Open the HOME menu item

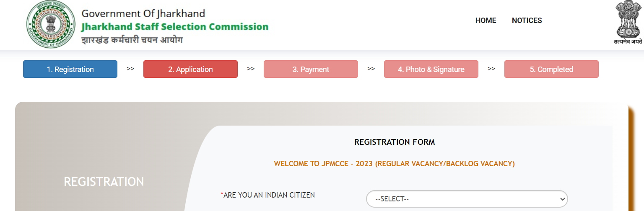click(486, 21)
